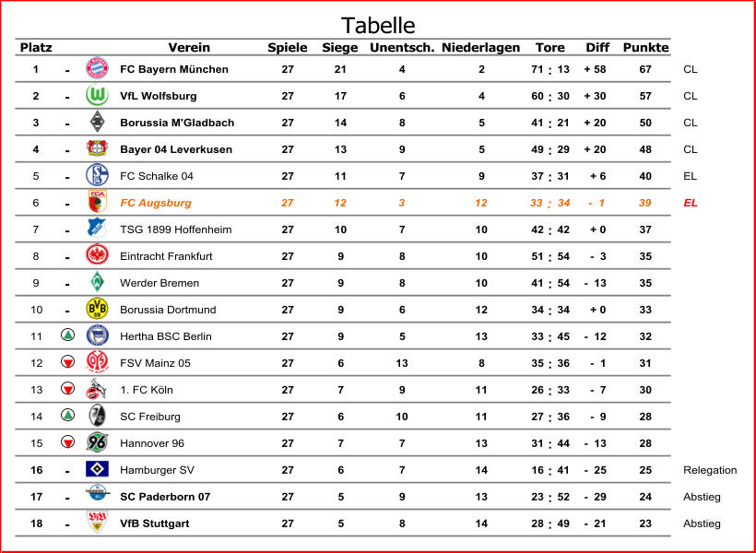Click green up arrow beside SC Freiburg
756x553 pixels.
pyautogui.click(x=67, y=415)
